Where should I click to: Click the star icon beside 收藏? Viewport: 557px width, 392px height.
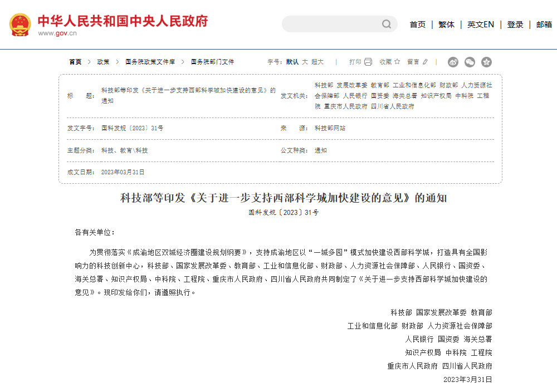[397, 61]
